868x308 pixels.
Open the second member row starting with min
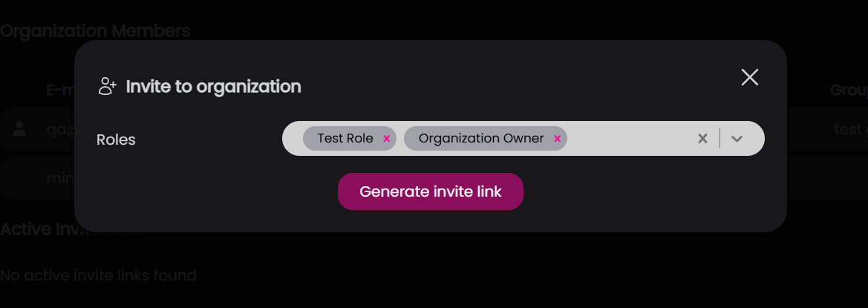[x=59, y=179]
